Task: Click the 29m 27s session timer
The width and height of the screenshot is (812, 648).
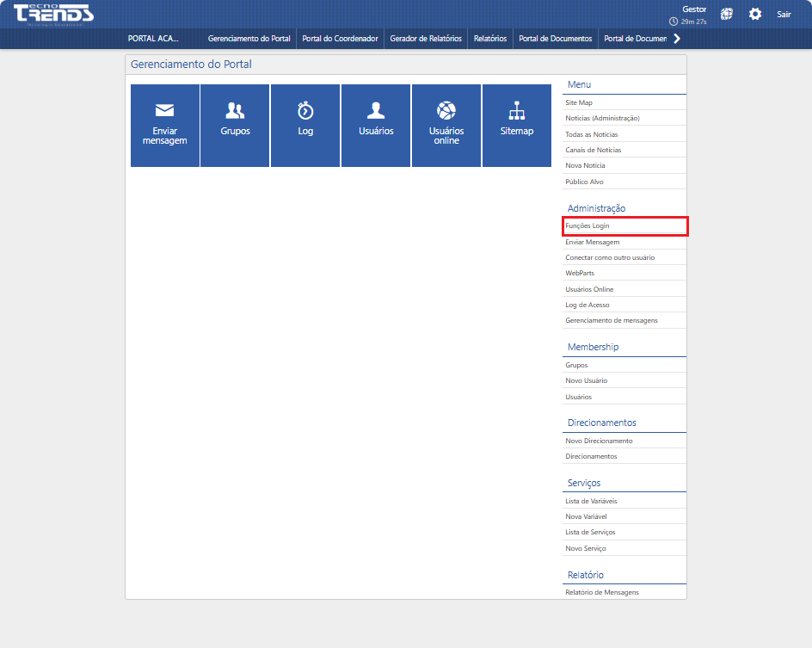Action: [x=695, y=22]
